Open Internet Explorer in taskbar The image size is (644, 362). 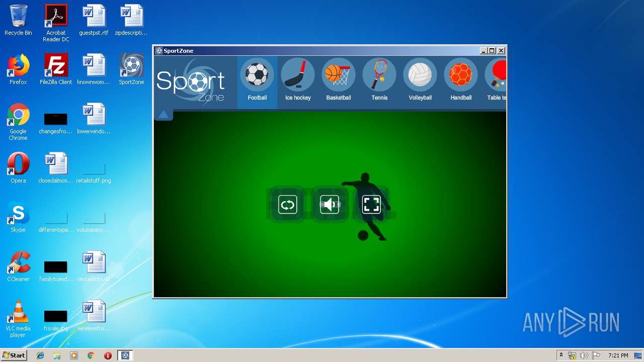[40, 355]
